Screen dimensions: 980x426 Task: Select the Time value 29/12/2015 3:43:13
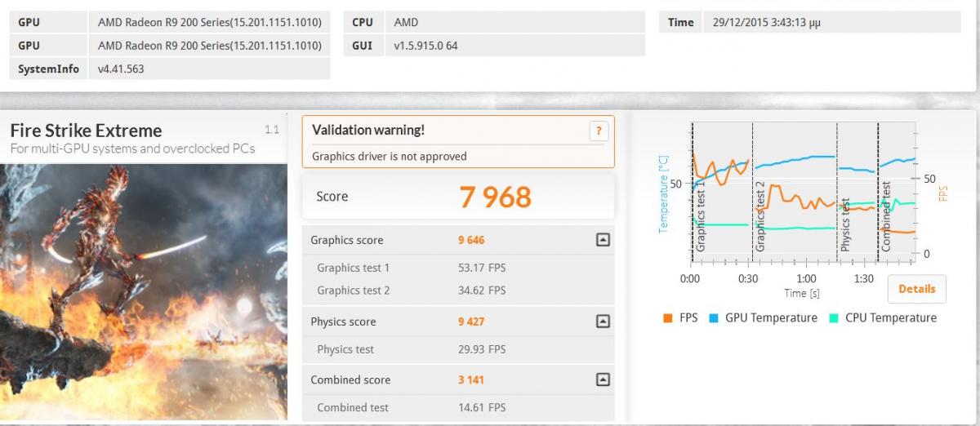765,23
